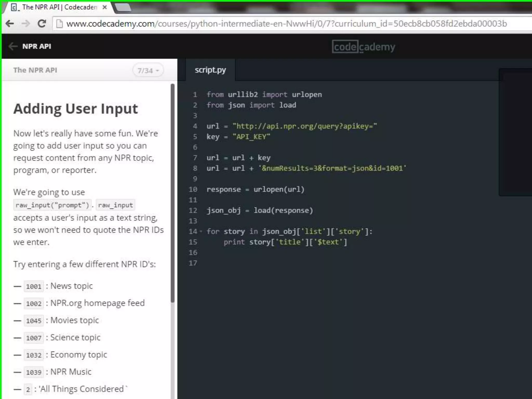Go back with the browser back arrow
The width and height of the screenshot is (532, 399).
[x=10, y=24]
